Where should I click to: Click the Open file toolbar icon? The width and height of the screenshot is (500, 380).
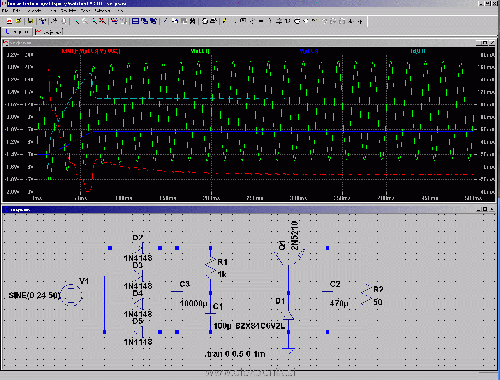tap(18, 21)
